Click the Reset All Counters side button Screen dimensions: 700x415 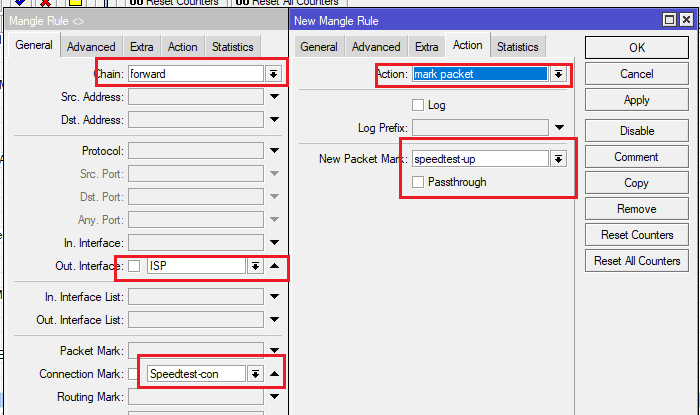click(637, 261)
